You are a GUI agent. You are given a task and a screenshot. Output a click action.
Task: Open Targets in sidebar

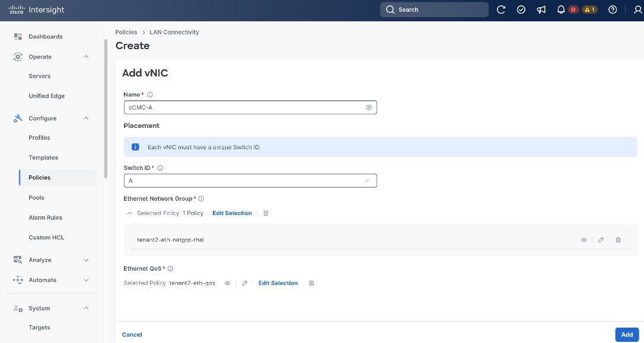pos(39,328)
